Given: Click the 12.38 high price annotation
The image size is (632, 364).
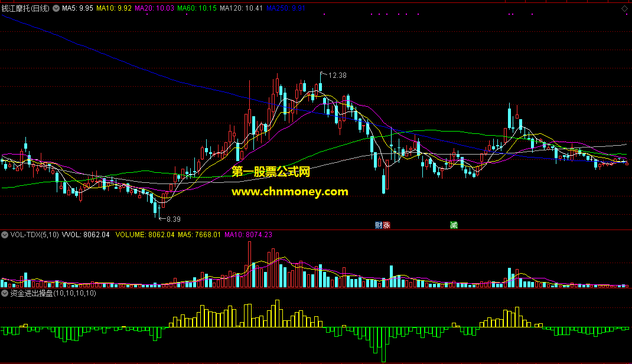Looking at the screenshot, I should pyautogui.click(x=337, y=76).
